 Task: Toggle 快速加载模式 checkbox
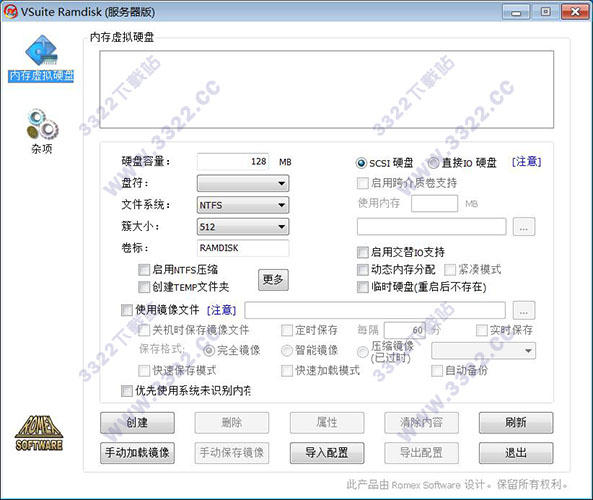pos(287,371)
